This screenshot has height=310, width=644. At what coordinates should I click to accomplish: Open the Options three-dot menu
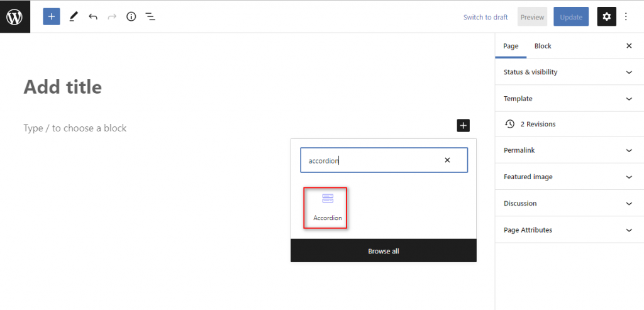tap(626, 17)
